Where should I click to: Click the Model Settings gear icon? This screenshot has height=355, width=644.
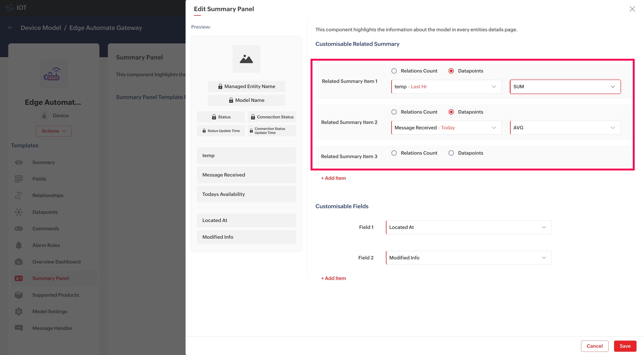click(x=18, y=311)
